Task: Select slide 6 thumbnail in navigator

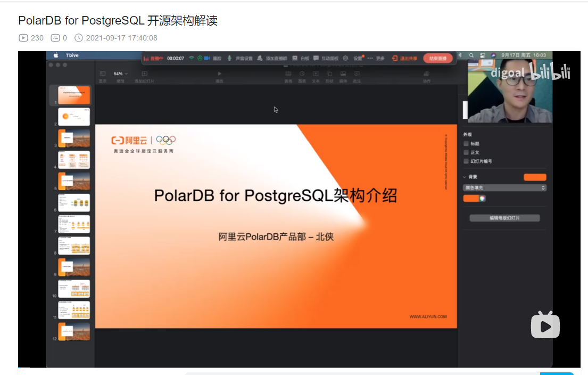Action: click(x=74, y=203)
